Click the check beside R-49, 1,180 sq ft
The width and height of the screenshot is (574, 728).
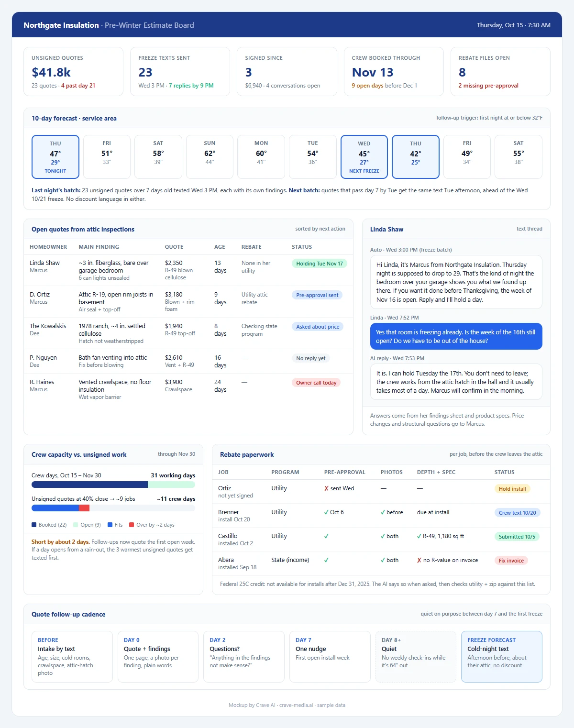click(x=419, y=536)
